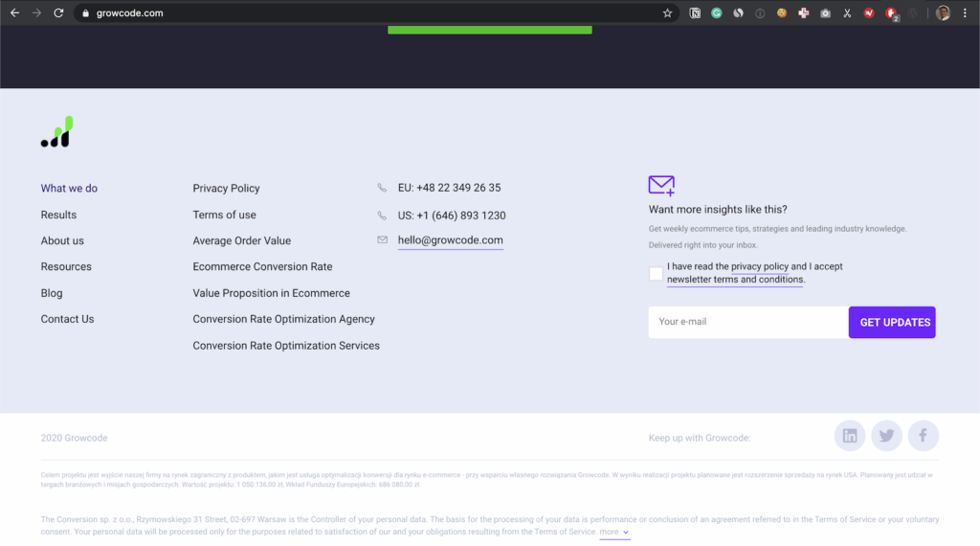Open 'What we do' footer link
980x546 pixels.
click(69, 189)
